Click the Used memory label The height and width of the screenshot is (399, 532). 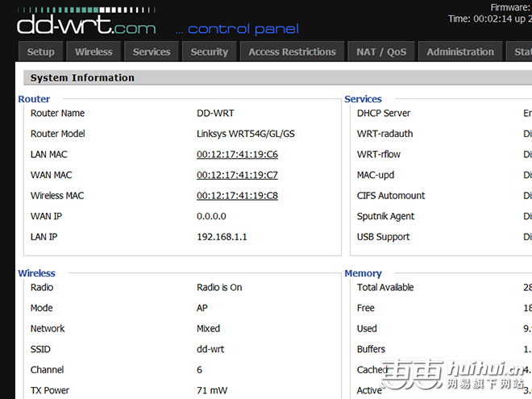click(367, 328)
